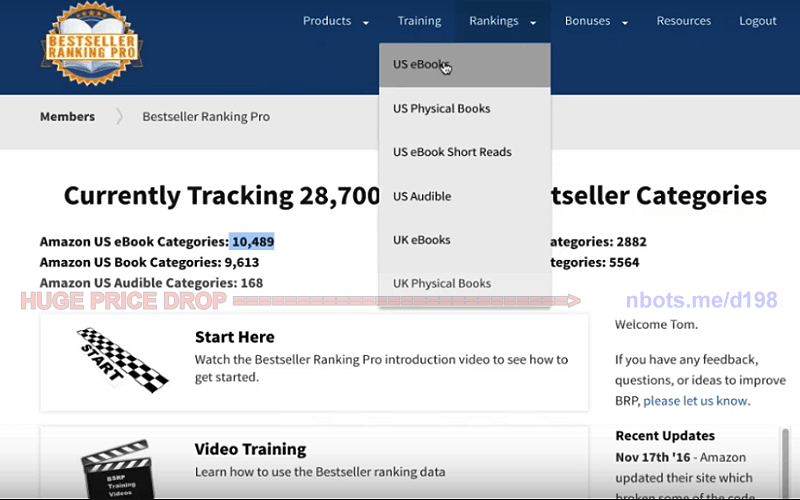800x500 pixels.
Task: Click the 2882 categories count
Action: point(631,241)
